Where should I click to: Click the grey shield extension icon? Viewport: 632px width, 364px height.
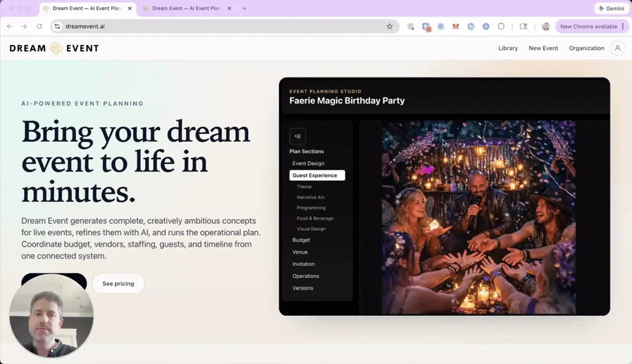[x=410, y=26]
